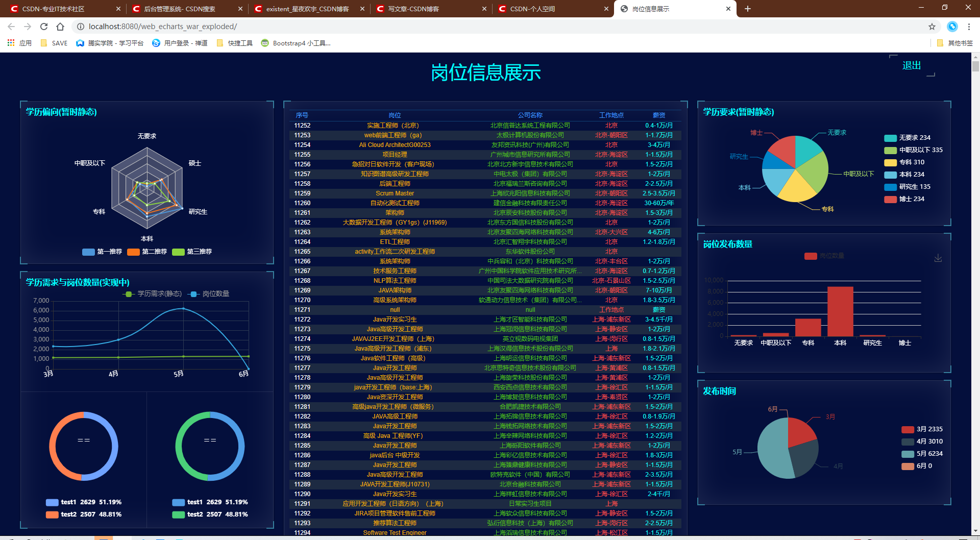Toggle right donut test2 legend
Screen dimensions: 980x540
pos(210,514)
